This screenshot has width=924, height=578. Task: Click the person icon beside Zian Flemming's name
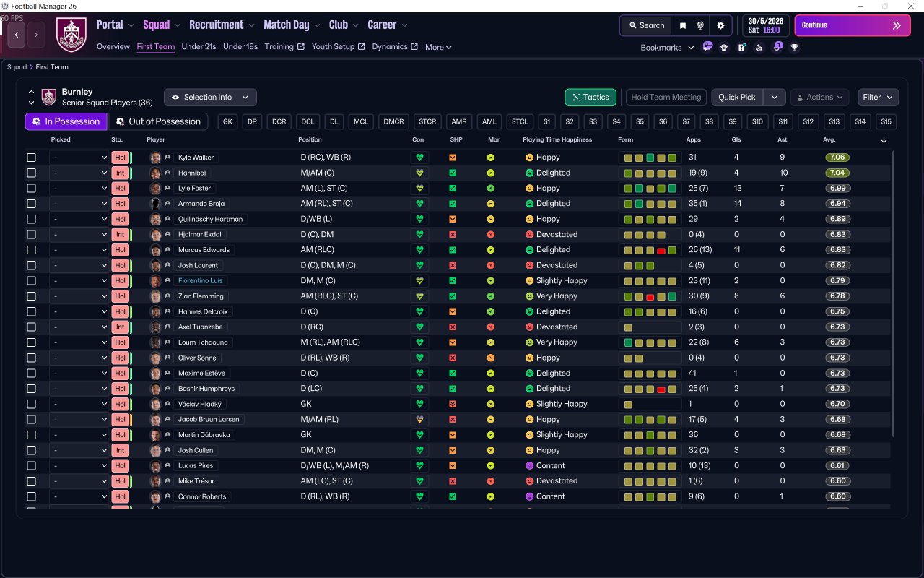tap(167, 296)
